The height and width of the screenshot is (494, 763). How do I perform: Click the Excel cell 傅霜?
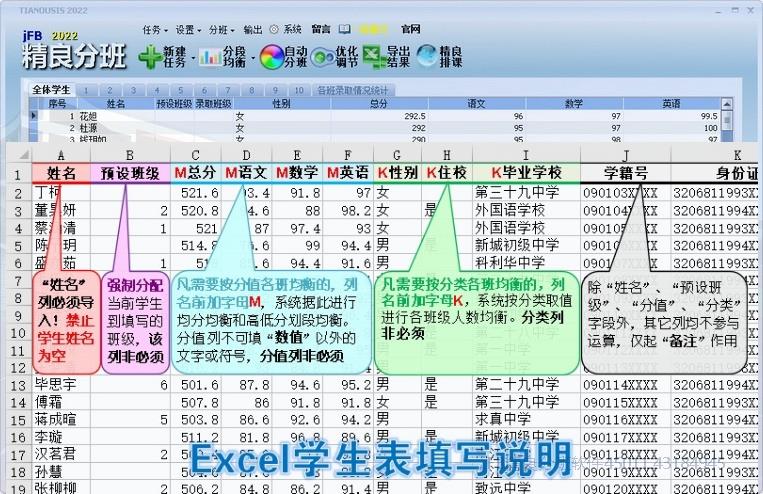click(x=61, y=402)
